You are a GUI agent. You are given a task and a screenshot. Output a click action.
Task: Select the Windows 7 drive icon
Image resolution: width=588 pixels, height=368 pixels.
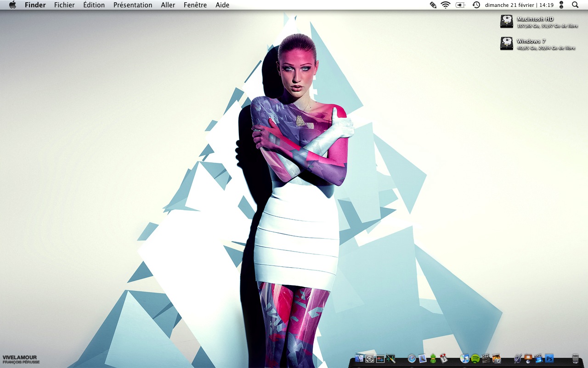[507, 44]
